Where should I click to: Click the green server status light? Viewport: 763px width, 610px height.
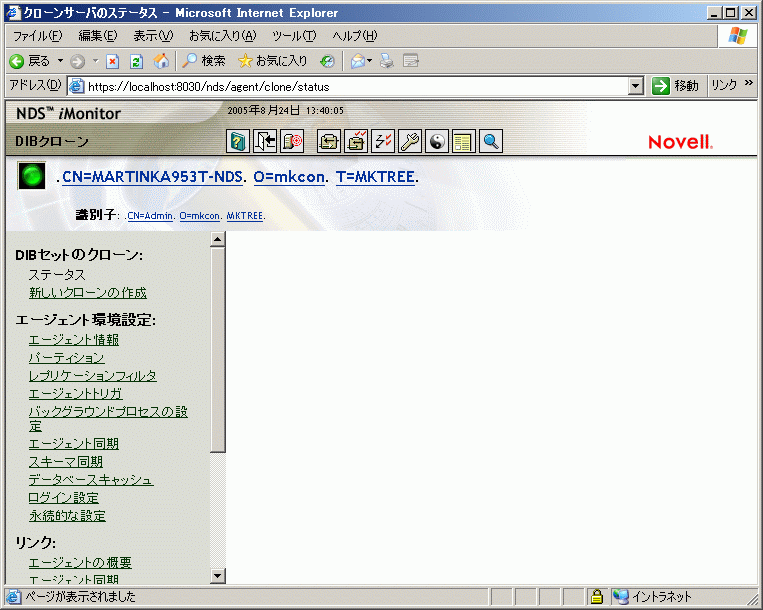point(32,175)
